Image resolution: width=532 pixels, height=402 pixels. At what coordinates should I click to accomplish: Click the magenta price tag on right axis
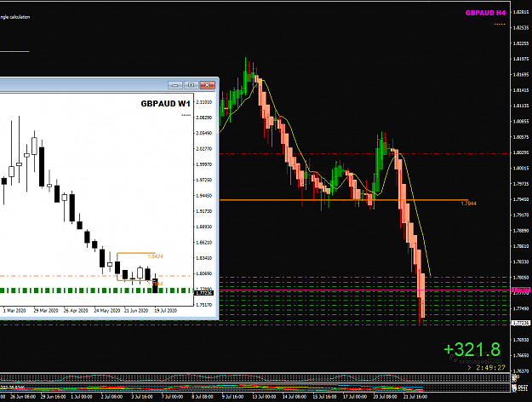[520, 290]
